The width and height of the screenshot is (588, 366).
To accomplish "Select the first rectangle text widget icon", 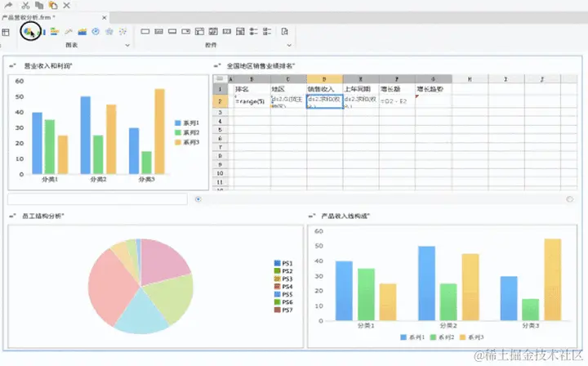I will 145,32.
